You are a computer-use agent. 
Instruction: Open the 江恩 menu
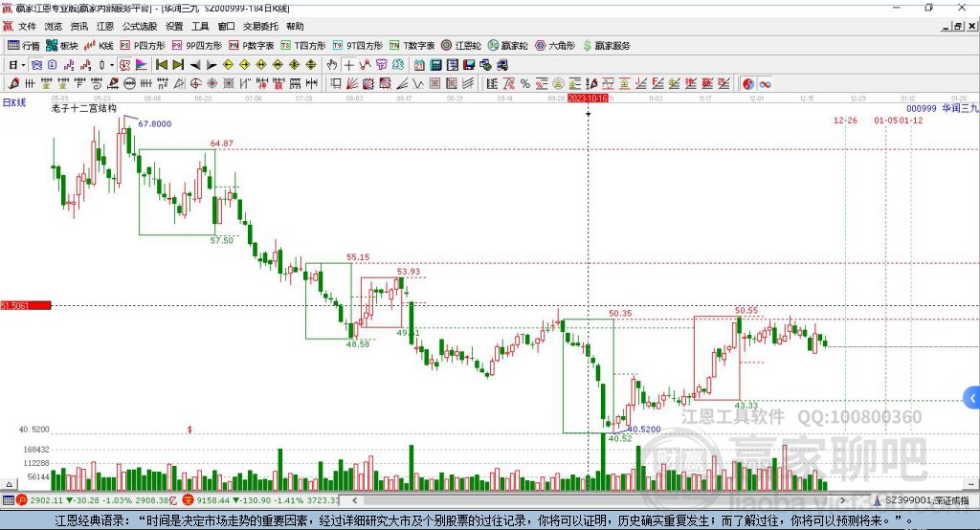click(105, 26)
